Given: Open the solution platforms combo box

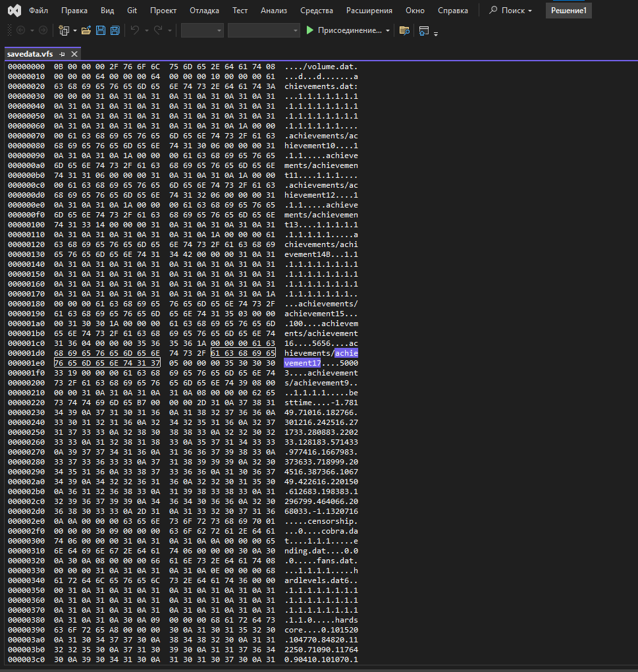Looking at the screenshot, I should [263, 30].
